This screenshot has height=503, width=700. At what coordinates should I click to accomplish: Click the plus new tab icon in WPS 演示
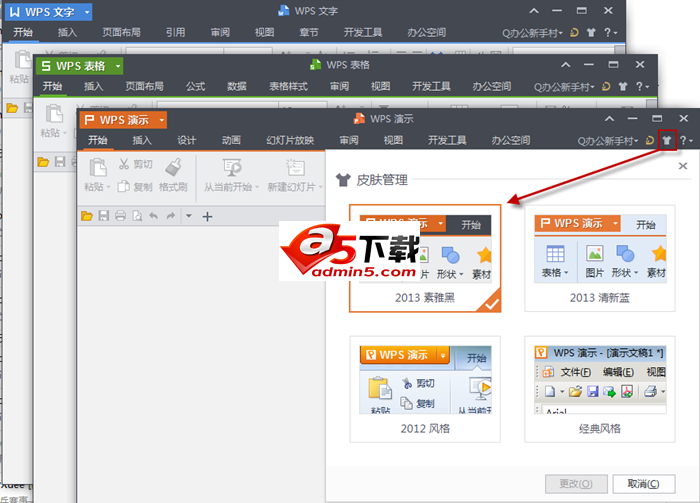207,217
